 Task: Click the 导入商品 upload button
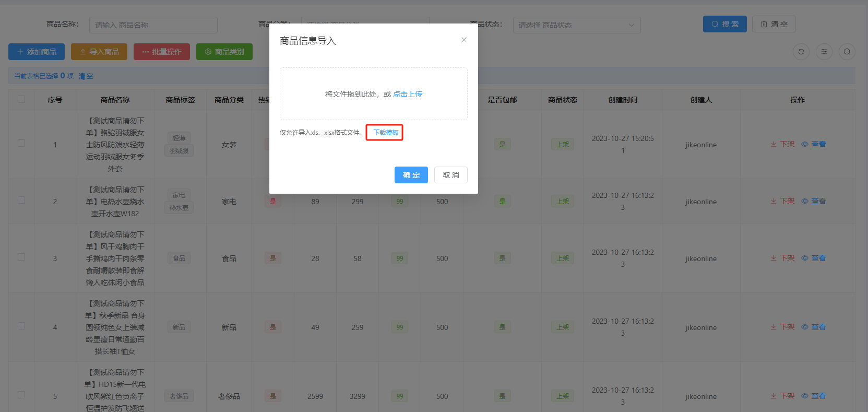pyautogui.click(x=99, y=52)
